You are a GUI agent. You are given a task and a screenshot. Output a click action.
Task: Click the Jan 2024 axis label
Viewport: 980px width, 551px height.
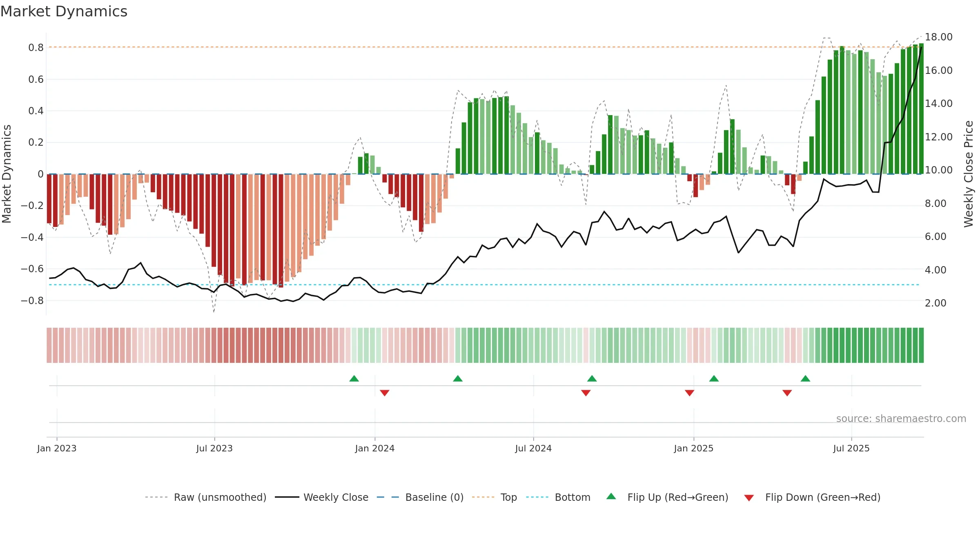(375, 448)
